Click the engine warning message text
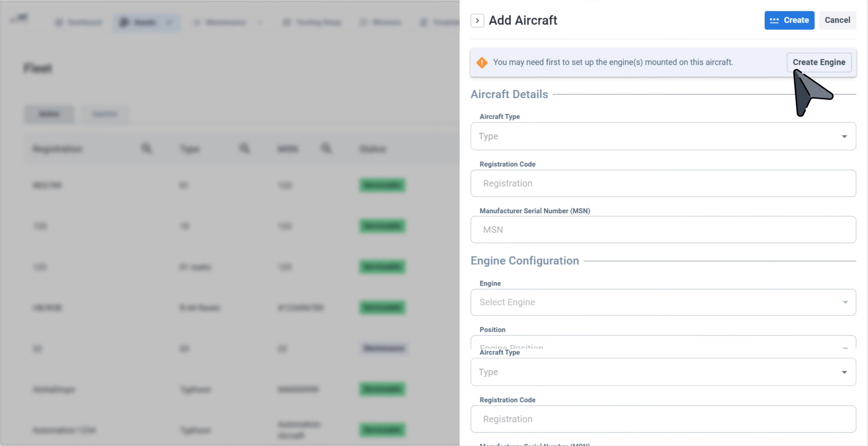The image size is (868, 446). (x=613, y=62)
